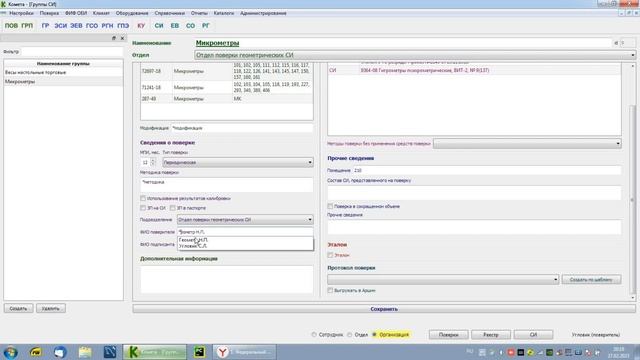Viewport: 640px width, 360px height.
Task: Click the Методика поверки text field
Action: 227,184
